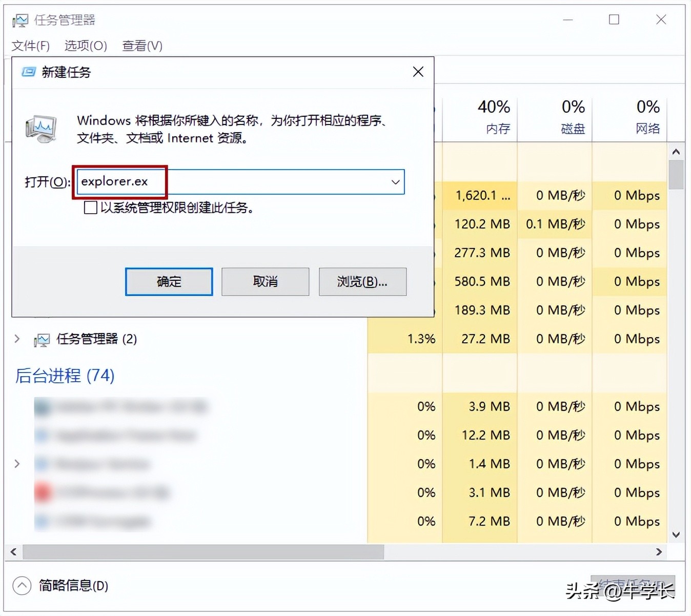Click the horizontal scrollbar left arrow
691x616 pixels.
13,552
